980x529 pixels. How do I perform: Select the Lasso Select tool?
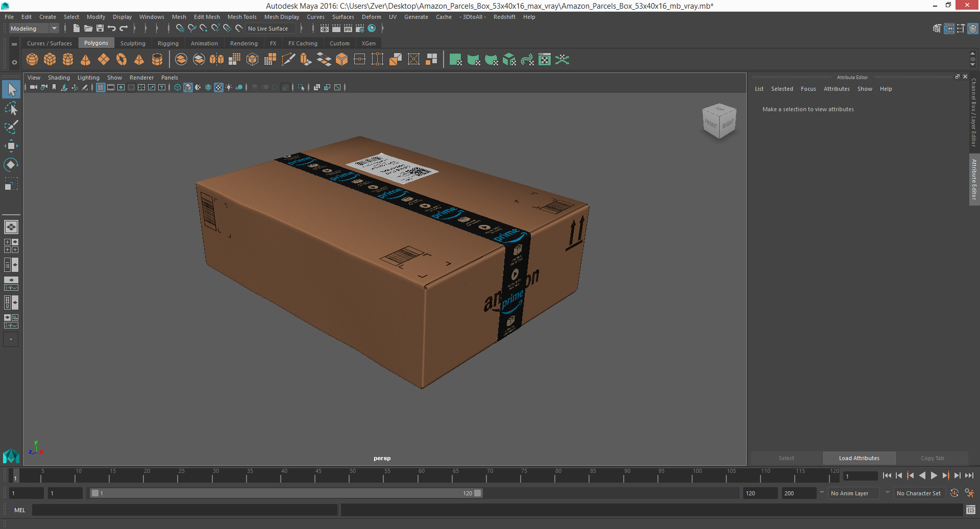(x=11, y=109)
